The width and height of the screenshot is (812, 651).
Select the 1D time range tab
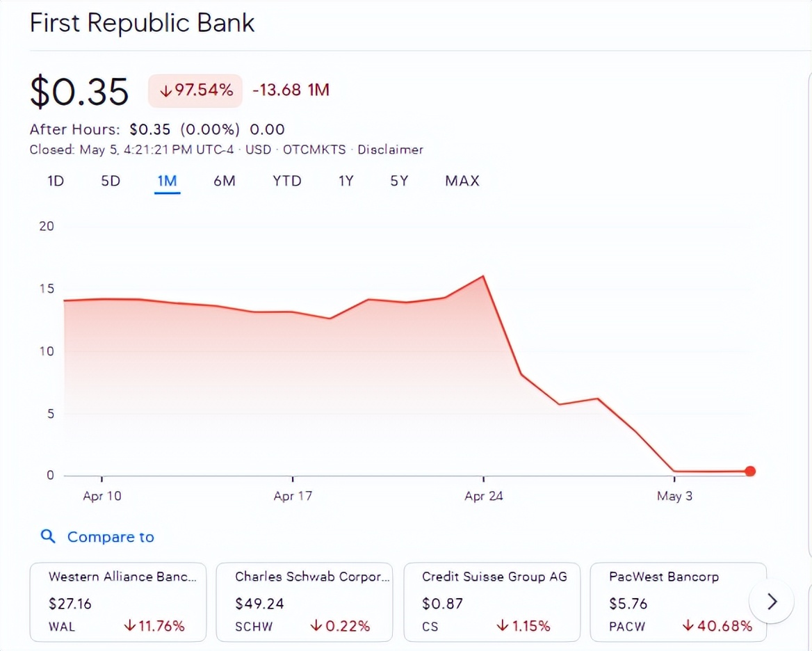(x=56, y=181)
